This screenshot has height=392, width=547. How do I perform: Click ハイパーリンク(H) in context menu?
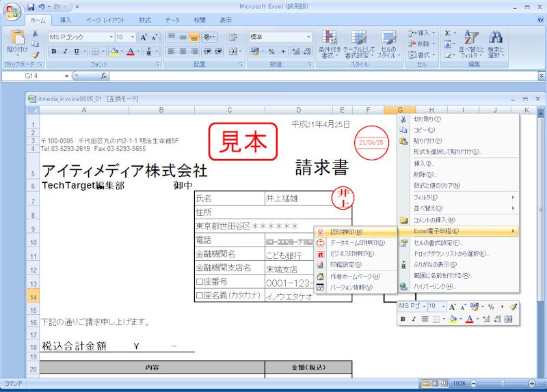tap(458, 286)
